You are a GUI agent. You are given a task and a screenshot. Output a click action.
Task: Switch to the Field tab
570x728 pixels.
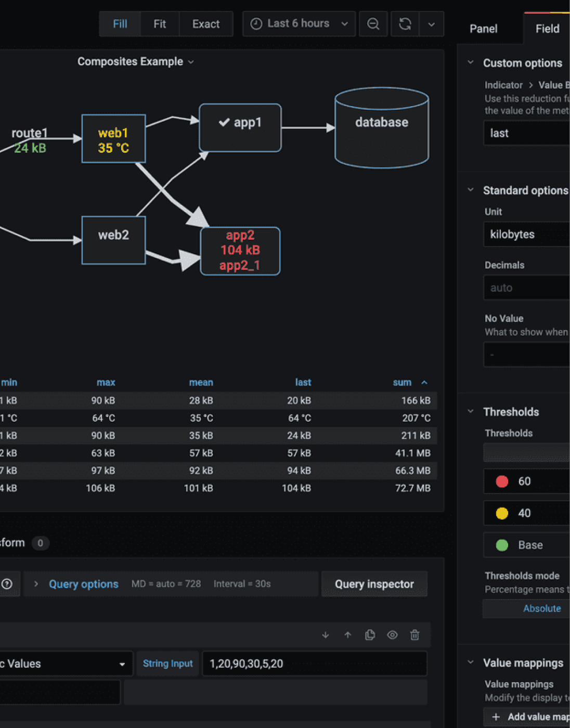tap(547, 29)
